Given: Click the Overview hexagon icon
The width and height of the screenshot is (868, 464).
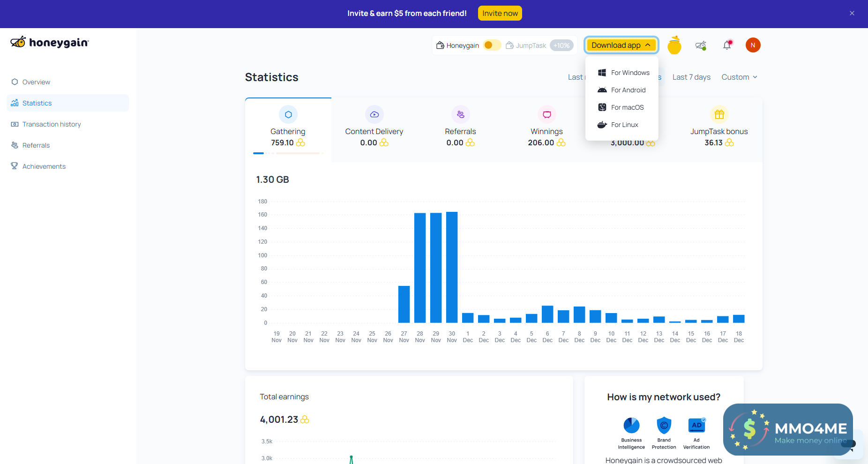Looking at the screenshot, I should click(15, 82).
